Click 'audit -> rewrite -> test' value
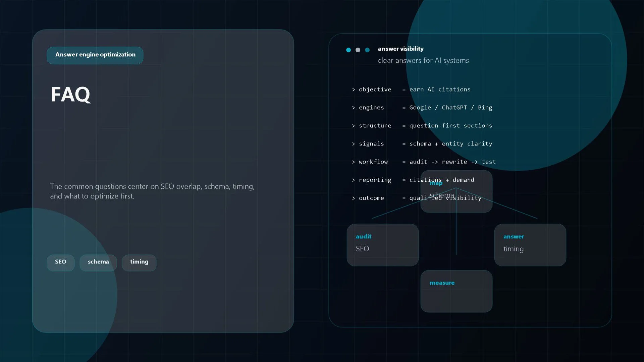Image resolution: width=644 pixels, height=362 pixels. pyautogui.click(x=452, y=162)
